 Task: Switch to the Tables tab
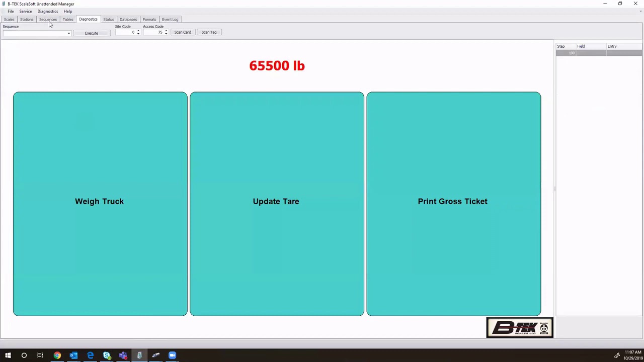68,20
